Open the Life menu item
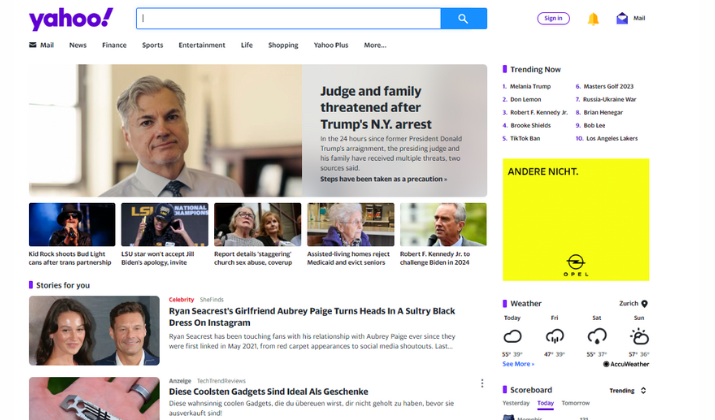This screenshot has width=715, height=420. point(247,45)
